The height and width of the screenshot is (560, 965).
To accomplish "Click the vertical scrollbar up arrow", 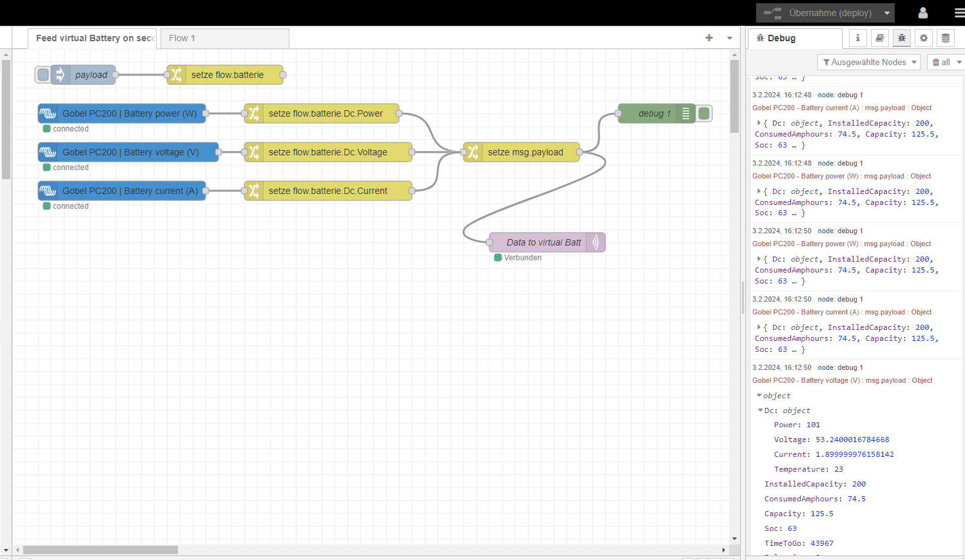I will tap(734, 55).
